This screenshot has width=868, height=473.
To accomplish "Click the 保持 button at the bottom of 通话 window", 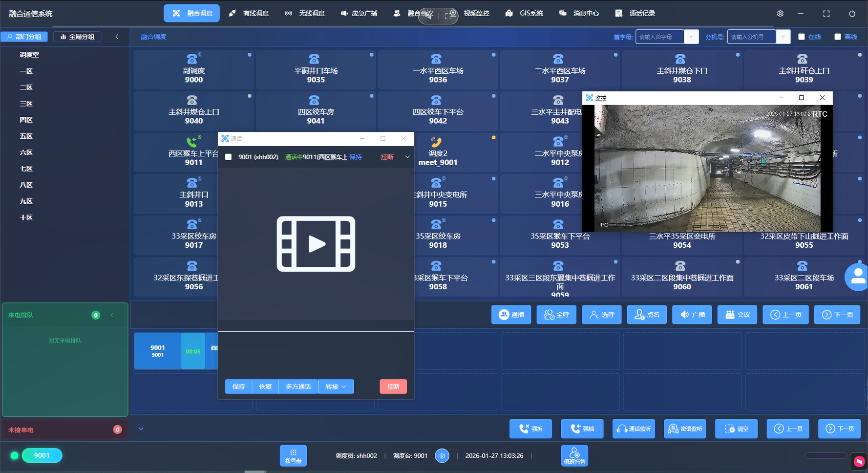I will (x=239, y=387).
